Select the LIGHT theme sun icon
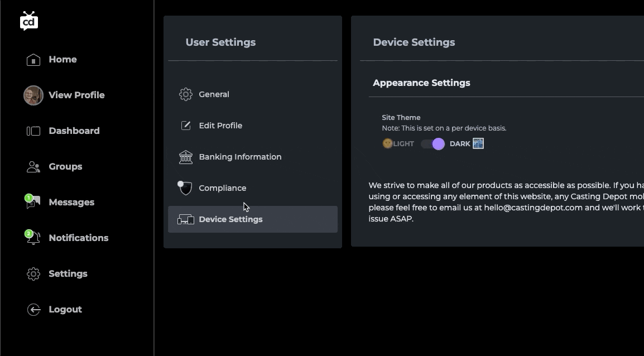Image resolution: width=644 pixels, height=356 pixels. pos(387,143)
